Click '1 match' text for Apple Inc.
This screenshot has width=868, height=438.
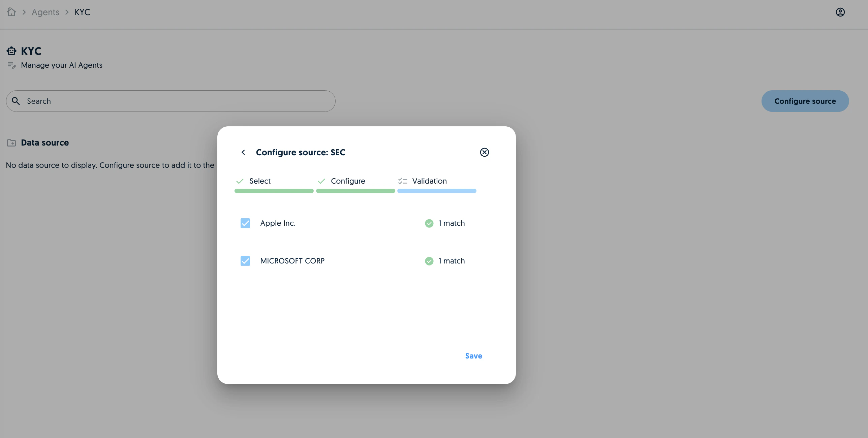[x=452, y=223]
